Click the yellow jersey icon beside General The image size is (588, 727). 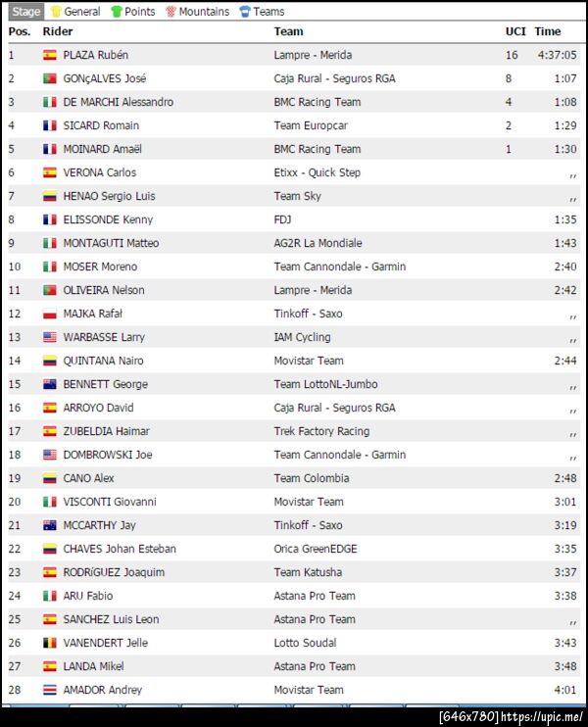[x=56, y=12]
